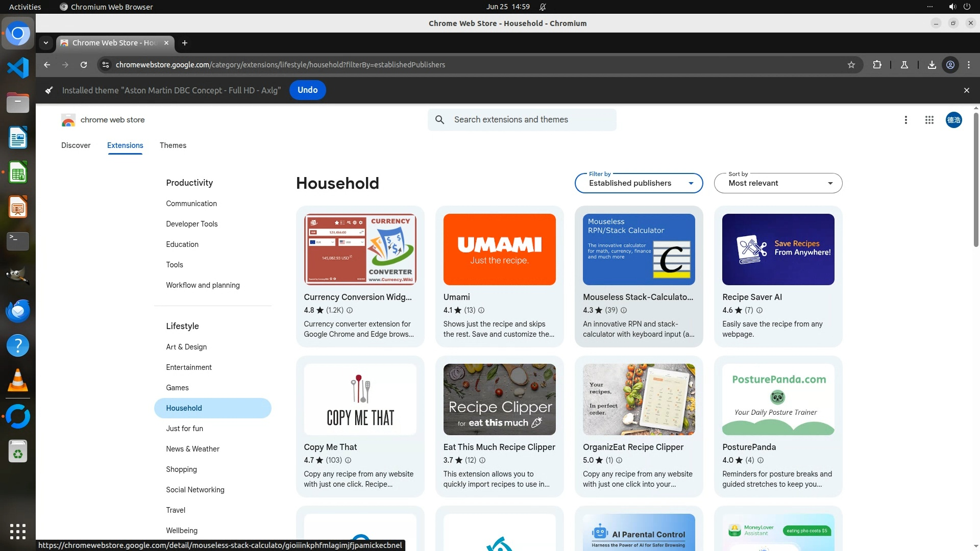Open the Chrome Labs flask icon
The image size is (980, 551).
click(904, 65)
